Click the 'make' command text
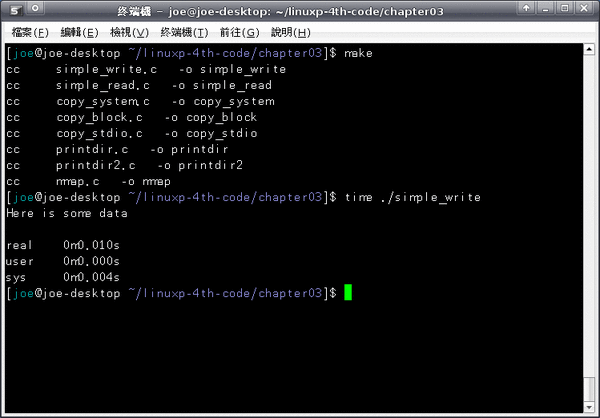This screenshot has width=600, height=418. (x=358, y=53)
